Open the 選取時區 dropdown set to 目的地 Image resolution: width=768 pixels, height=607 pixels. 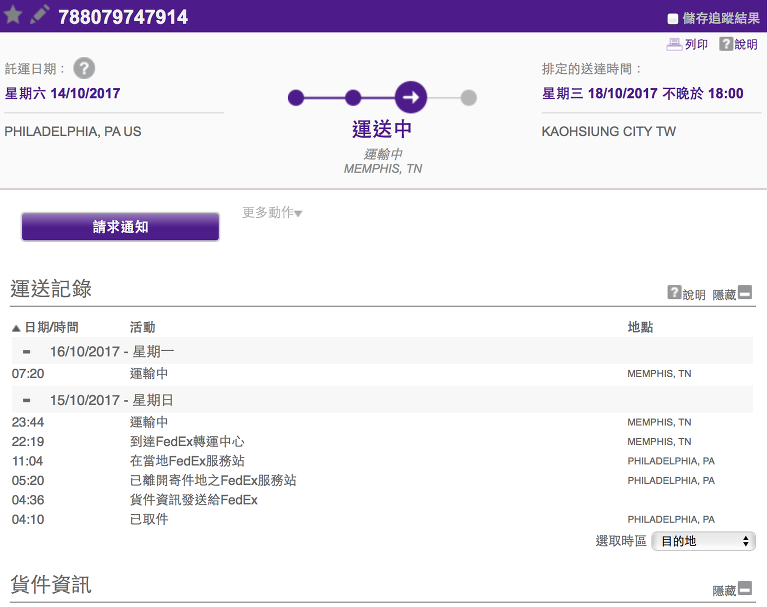(x=702, y=541)
